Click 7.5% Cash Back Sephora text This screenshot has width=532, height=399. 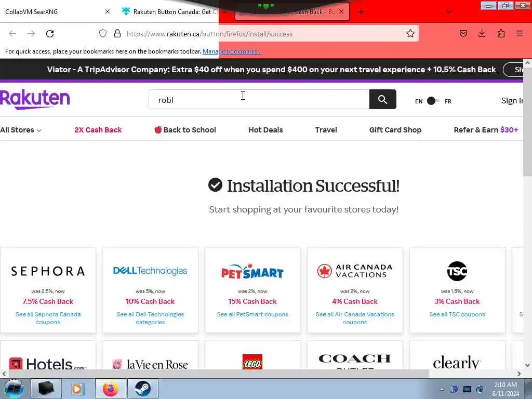coord(48,301)
